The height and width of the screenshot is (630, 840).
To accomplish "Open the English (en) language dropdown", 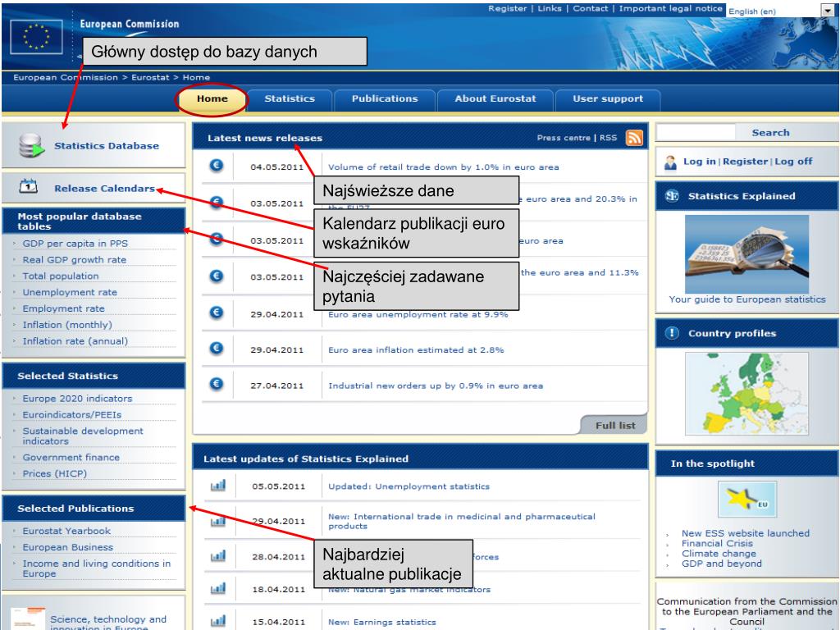I will coord(828,11).
